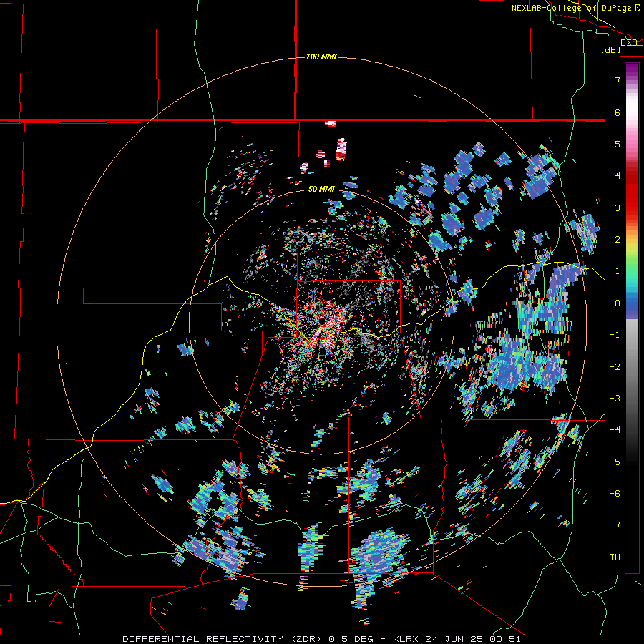The image size is (644, 644).
Task: Click the '-3' tick label on the scale
Action: pyautogui.click(x=615, y=399)
